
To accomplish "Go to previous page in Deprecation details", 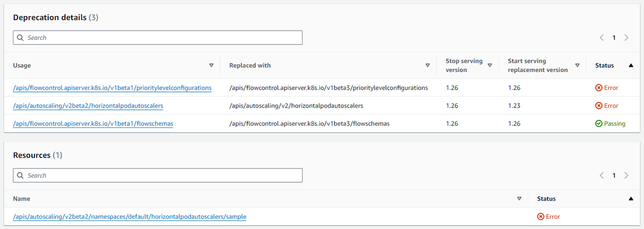I will (x=602, y=38).
